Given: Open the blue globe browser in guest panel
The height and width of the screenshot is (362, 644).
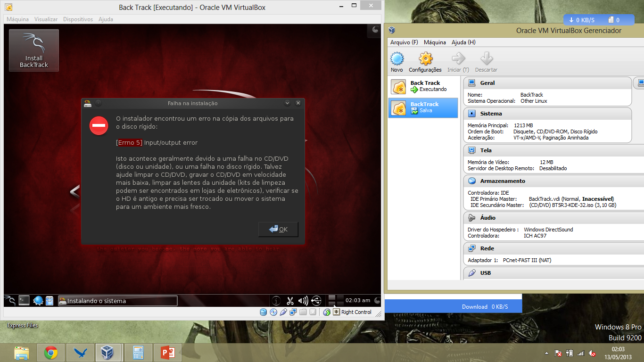Looking at the screenshot, I should (x=38, y=300).
